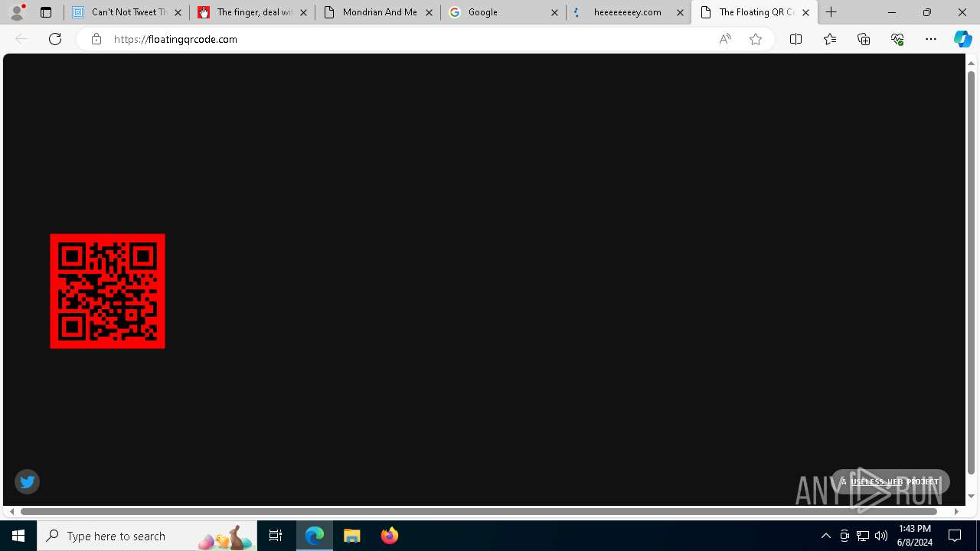Open the volume control tray icon

click(881, 536)
